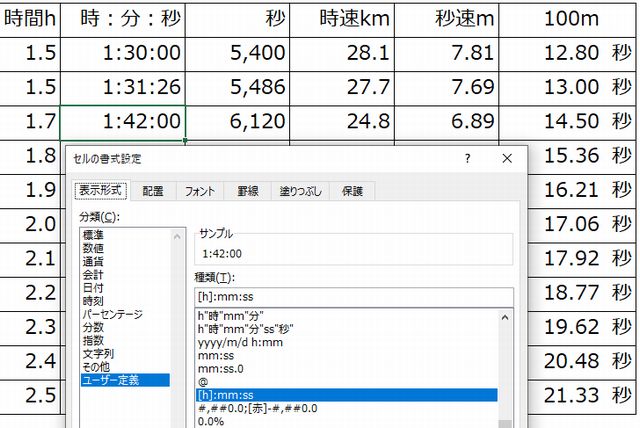Select ユーザー定義 category
The image size is (640, 428).
point(125,380)
